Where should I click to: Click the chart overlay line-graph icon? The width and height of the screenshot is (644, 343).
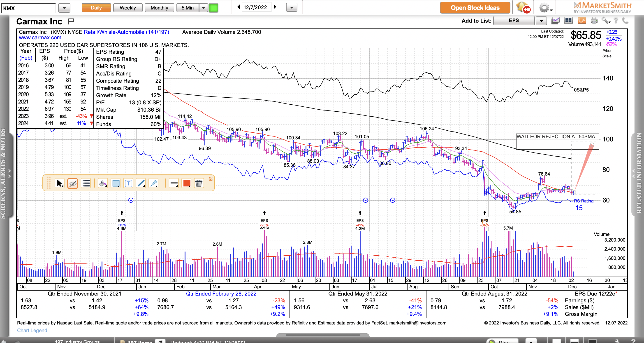(555, 21)
